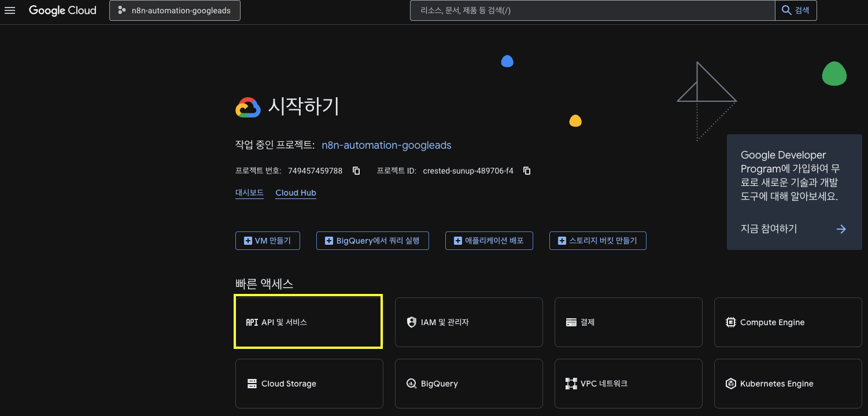Viewport: 868px width, 416px height.
Task: Focus the resource search field
Action: [592, 10]
